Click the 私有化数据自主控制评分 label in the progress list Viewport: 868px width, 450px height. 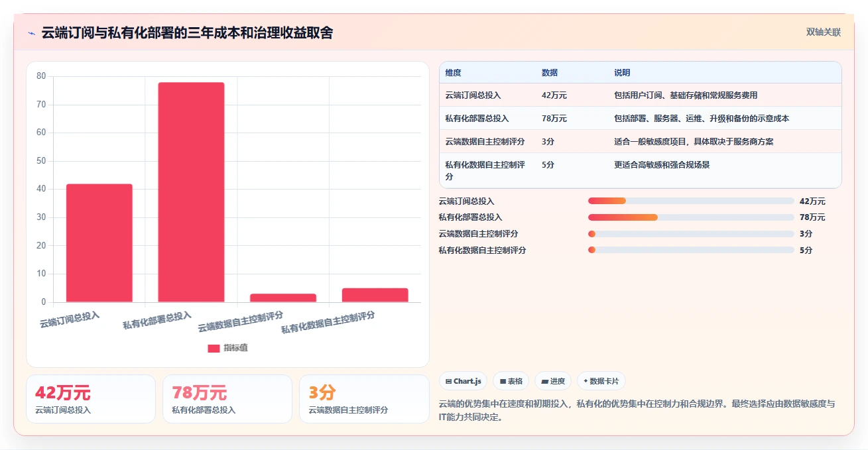(x=483, y=251)
